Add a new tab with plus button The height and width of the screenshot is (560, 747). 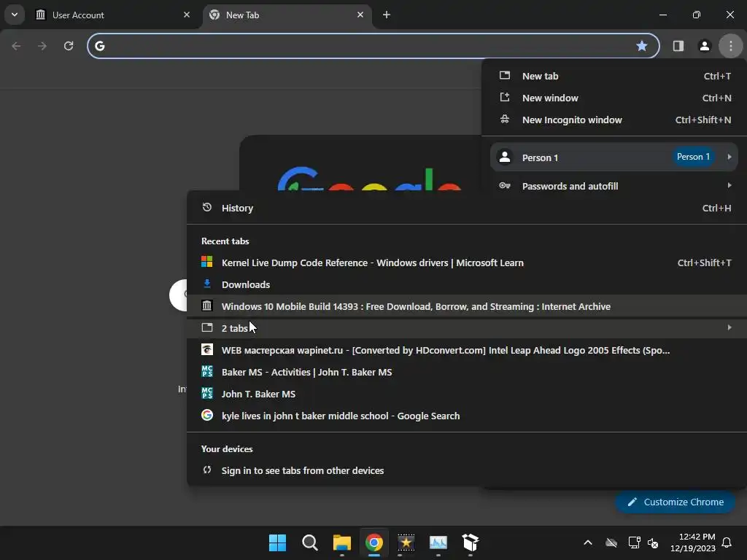(x=387, y=15)
